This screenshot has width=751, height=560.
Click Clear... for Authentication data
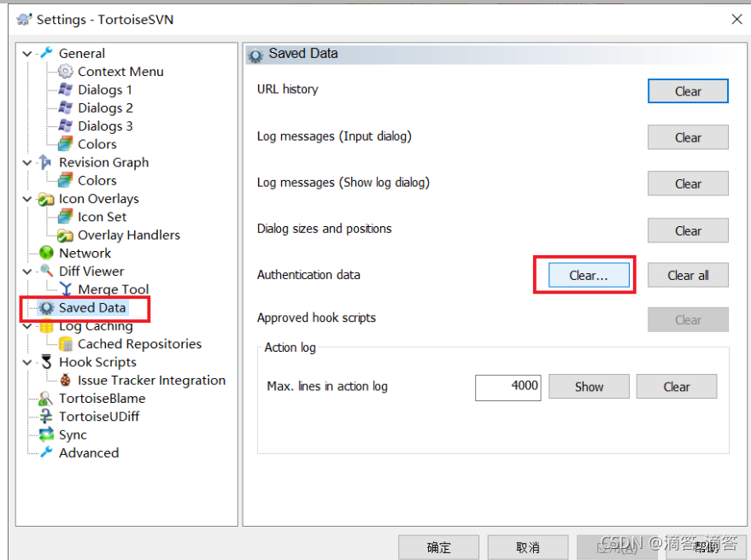589,275
